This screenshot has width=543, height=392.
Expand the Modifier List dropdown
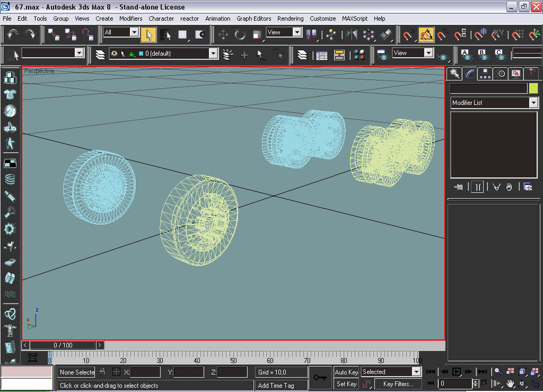click(533, 103)
